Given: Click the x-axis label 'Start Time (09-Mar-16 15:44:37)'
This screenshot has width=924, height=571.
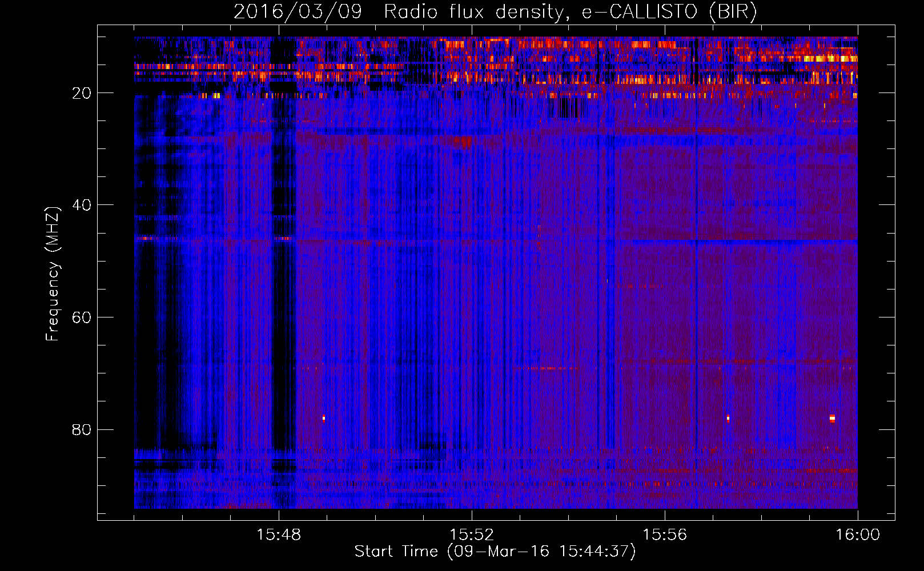Looking at the screenshot, I should coord(495,552).
